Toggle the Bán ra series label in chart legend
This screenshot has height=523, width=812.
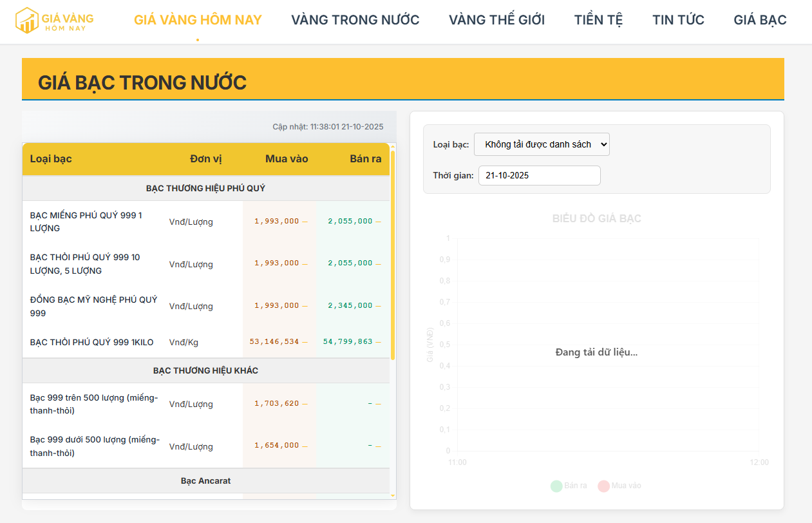point(575,486)
